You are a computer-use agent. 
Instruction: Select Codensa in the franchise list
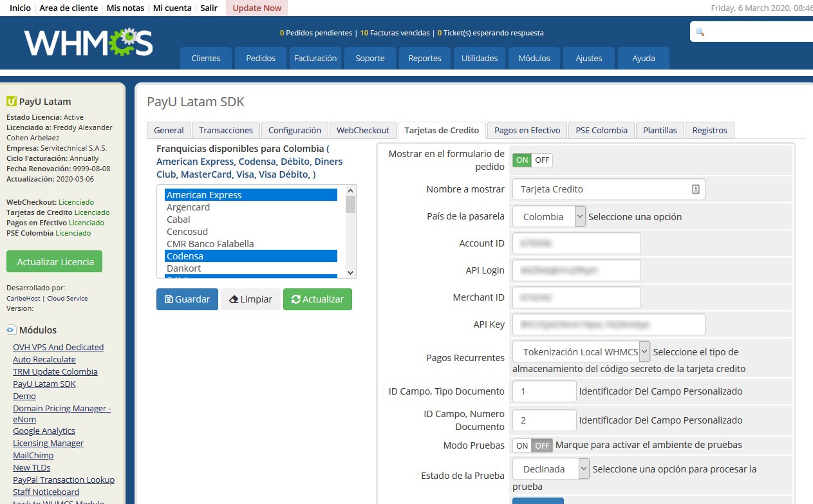click(x=251, y=256)
